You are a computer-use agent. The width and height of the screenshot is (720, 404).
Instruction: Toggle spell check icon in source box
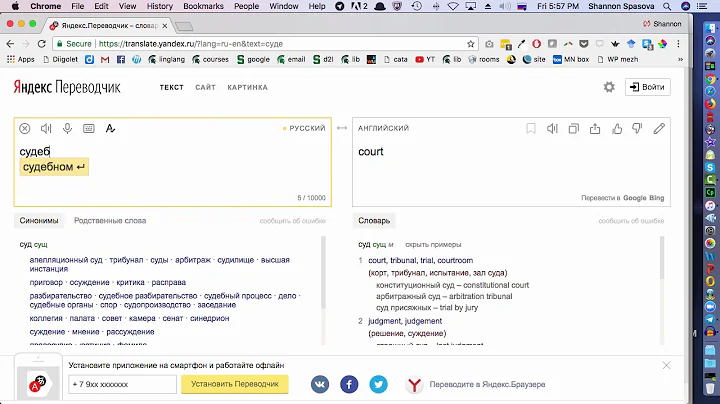click(x=110, y=129)
